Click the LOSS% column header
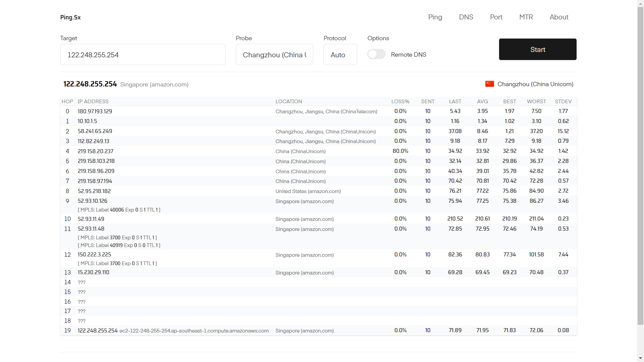This screenshot has height=362, width=644. pyautogui.click(x=400, y=102)
